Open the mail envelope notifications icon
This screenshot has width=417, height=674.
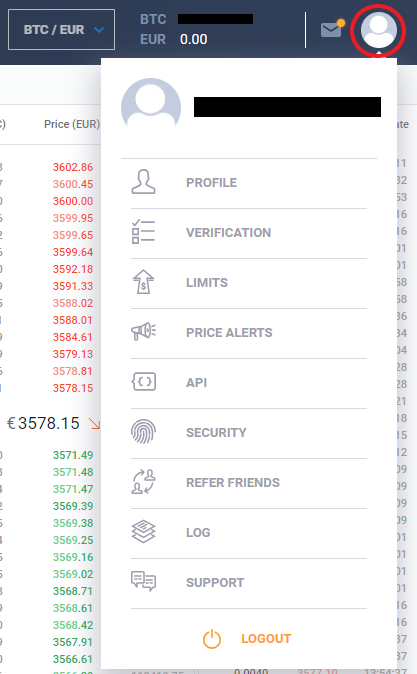(x=332, y=29)
